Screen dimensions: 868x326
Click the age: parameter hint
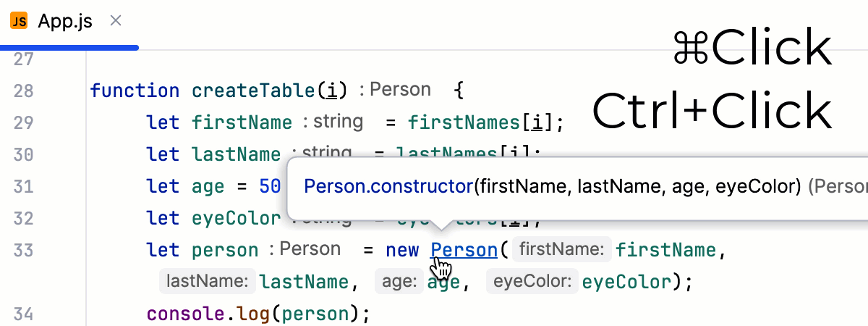click(399, 281)
